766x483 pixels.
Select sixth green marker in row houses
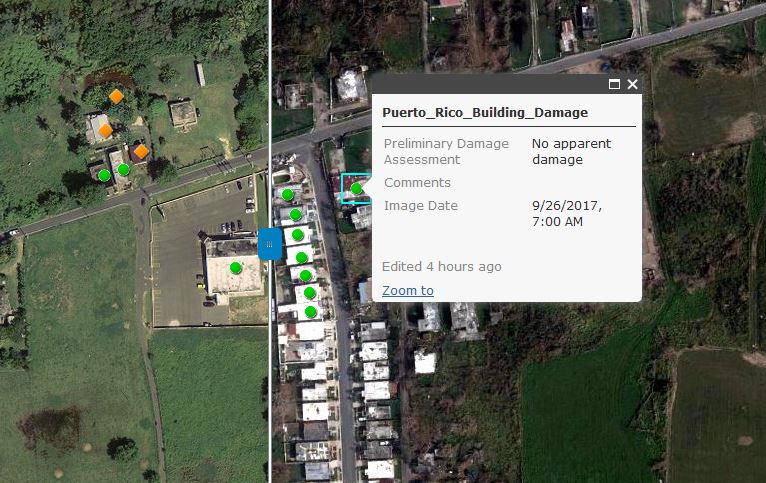click(x=309, y=293)
